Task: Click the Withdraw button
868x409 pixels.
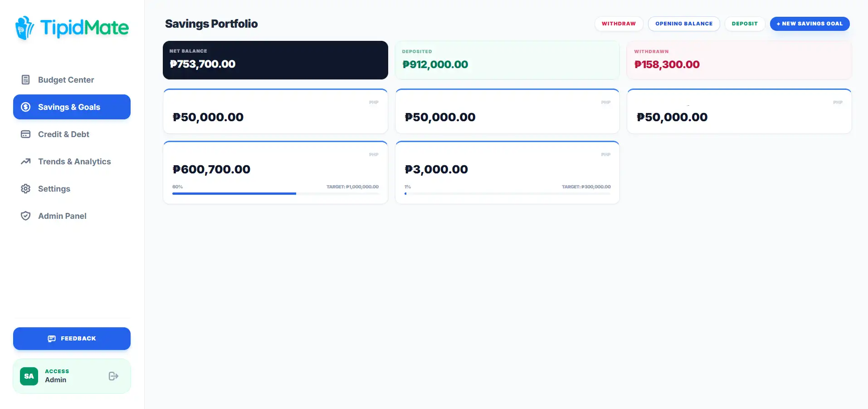Action: tap(619, 24)
